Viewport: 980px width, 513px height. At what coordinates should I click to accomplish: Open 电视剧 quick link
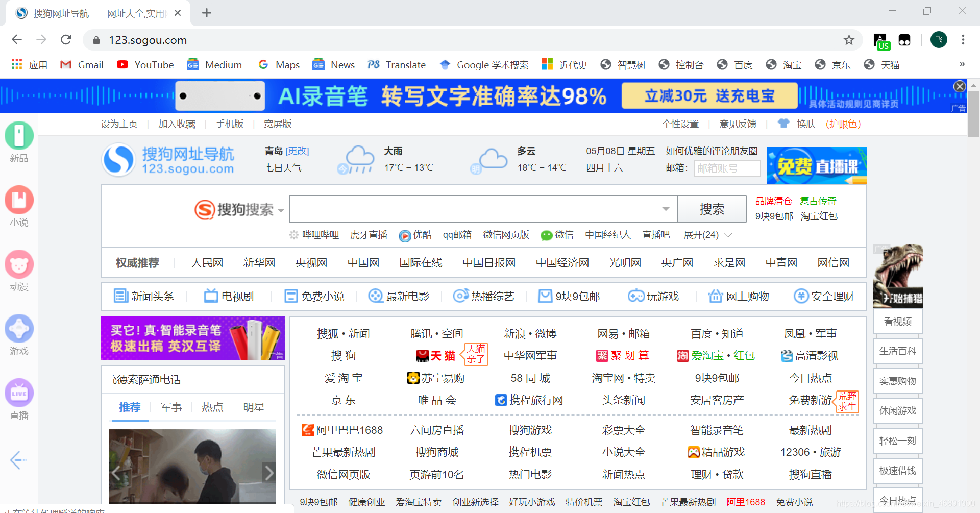click(x=229, y=296)
